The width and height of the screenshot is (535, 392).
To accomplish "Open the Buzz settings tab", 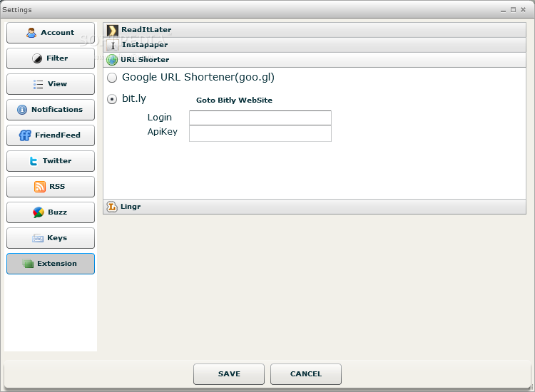I will [51, 212].
